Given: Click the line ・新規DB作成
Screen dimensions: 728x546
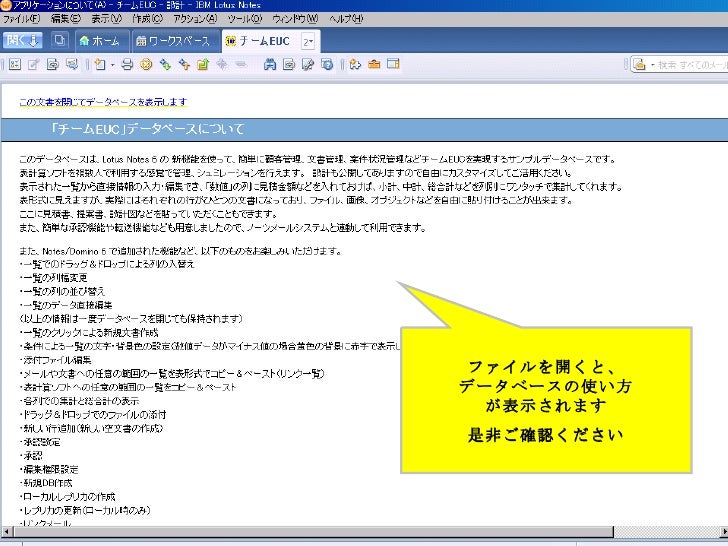Looking at the screenshot, I should click(46, 483).
